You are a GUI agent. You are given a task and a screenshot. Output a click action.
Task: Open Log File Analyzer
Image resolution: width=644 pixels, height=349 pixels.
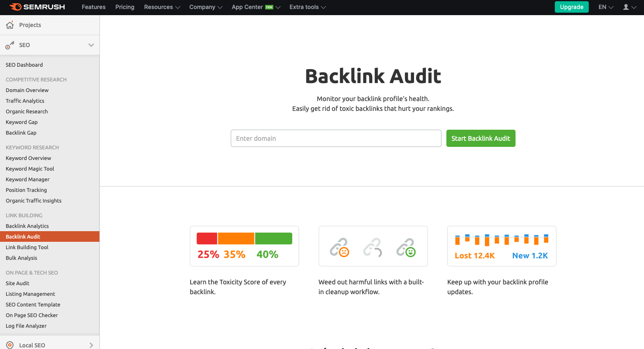click(26, 326)
